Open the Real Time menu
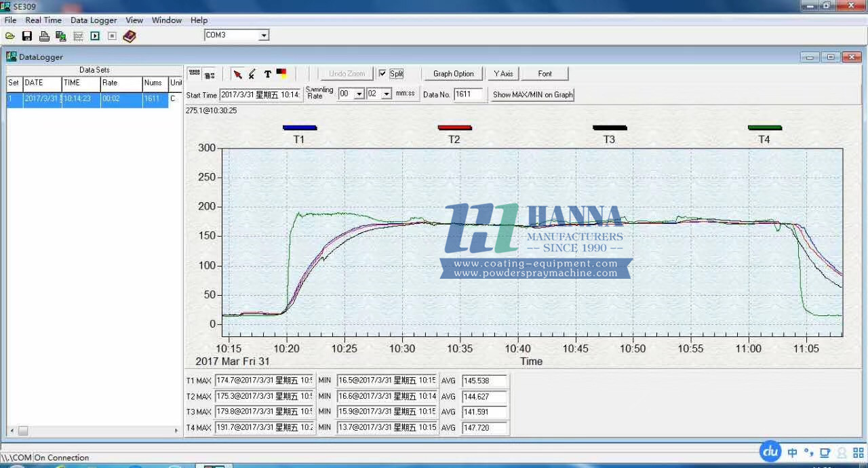Viewport: 868px width, 468px height. pyautogui.click(x=43, y=20)
